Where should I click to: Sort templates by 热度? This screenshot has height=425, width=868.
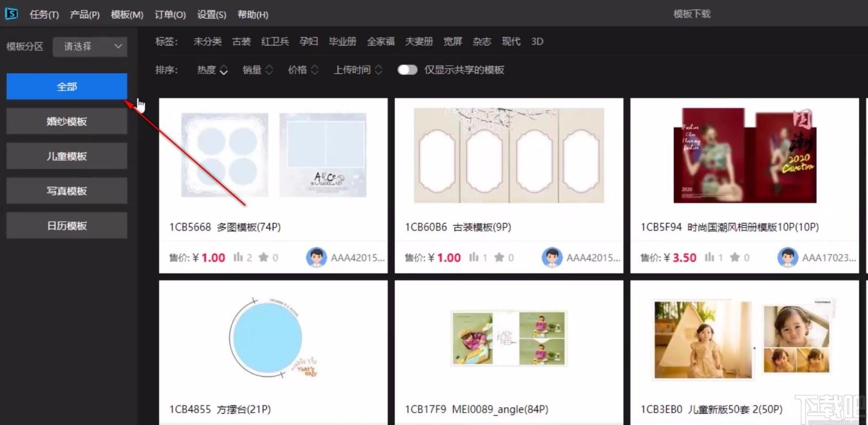[212, 69]
